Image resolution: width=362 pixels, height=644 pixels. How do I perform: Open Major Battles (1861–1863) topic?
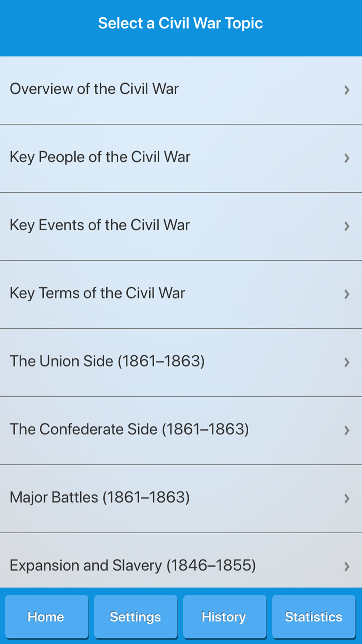point(100,498)
